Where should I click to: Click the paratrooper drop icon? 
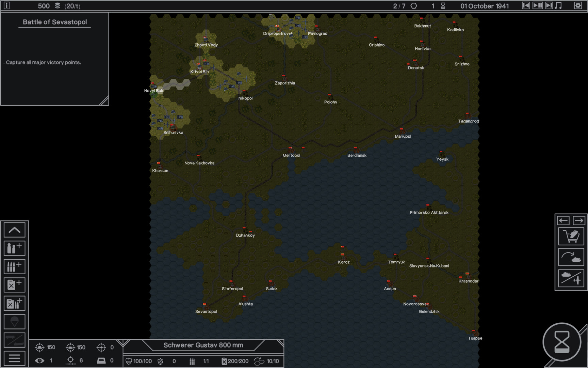pyautogui.click(x=14, y=322)
